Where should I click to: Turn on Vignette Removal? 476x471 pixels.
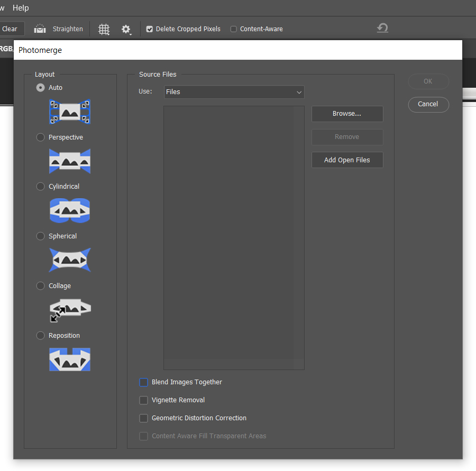point(143,400)
